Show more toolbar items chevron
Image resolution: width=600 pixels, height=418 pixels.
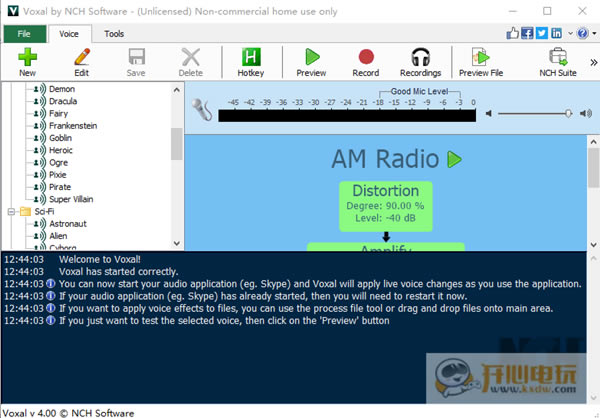pos(593,62)
